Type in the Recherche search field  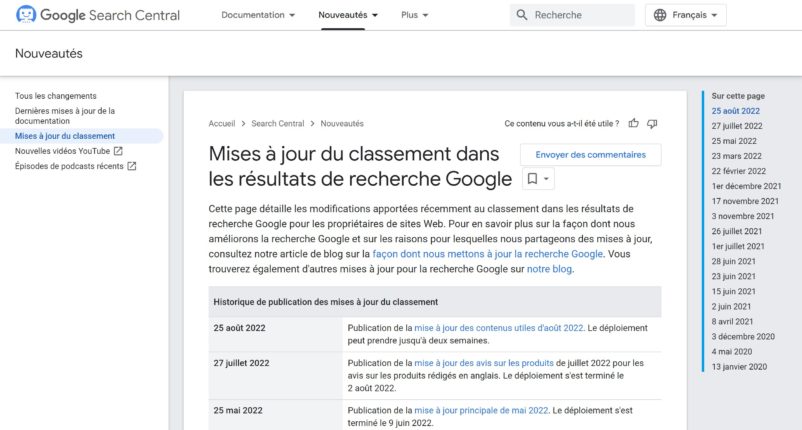click(x=580, y=15)
